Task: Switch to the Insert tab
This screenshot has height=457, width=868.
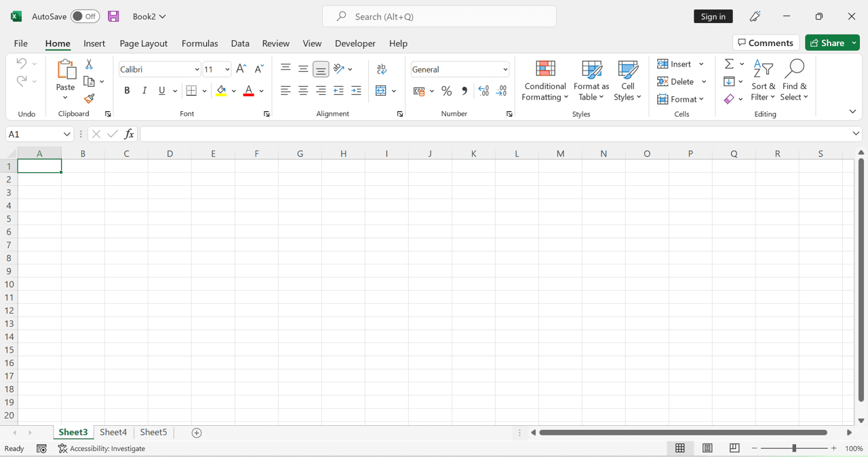Action: coord(94,43)
